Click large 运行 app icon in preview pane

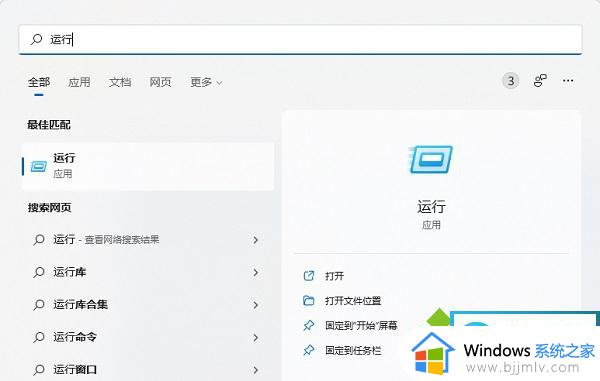click(x=431, y=159)
